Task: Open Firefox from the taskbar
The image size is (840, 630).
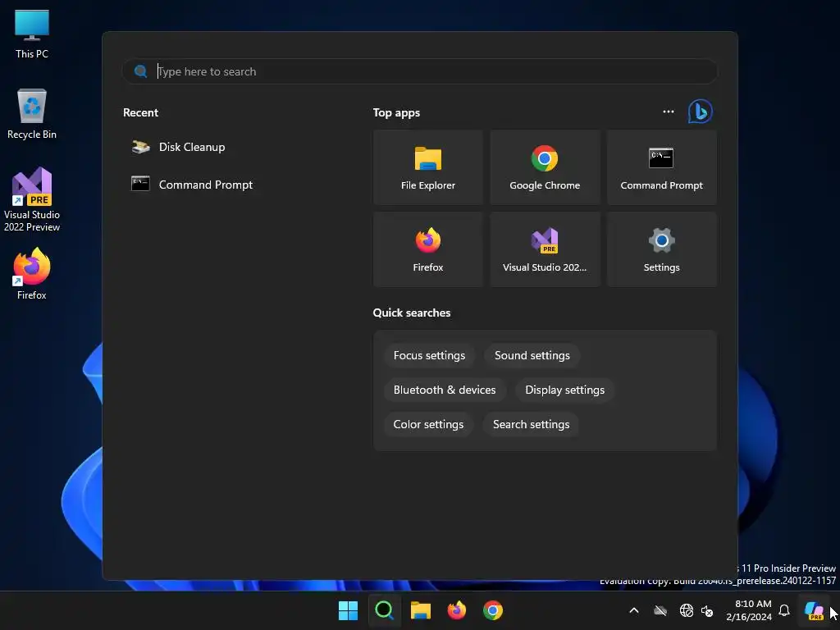Action: click(456, 610)
